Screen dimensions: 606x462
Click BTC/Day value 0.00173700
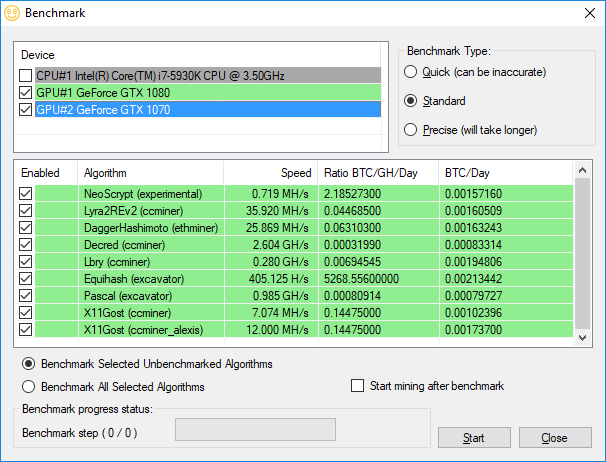(473, 329)
